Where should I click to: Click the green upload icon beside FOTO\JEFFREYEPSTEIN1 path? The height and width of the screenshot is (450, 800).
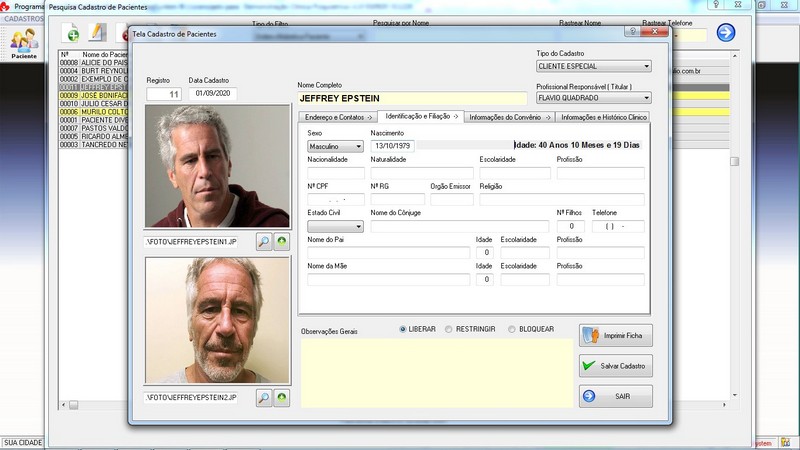[282, 242]
